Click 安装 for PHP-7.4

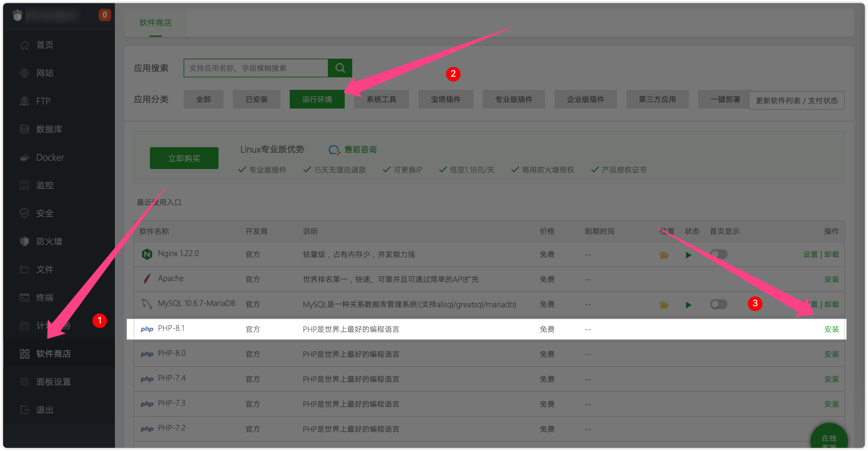point(831,379)
